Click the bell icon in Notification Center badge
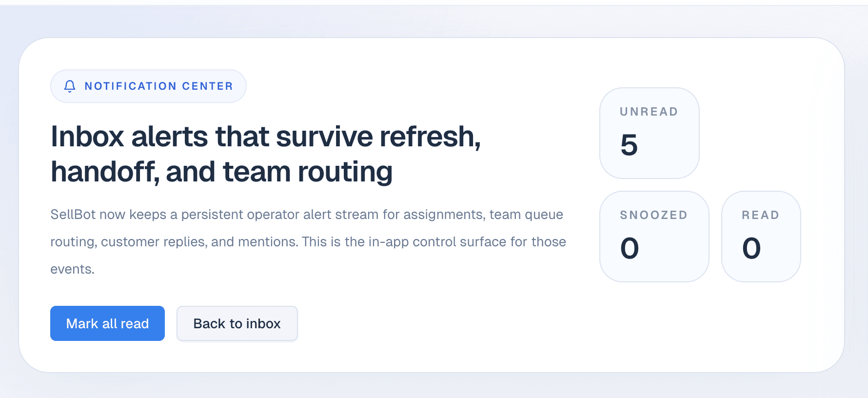Screen dimensions: 868x398 tap(70, 86)
